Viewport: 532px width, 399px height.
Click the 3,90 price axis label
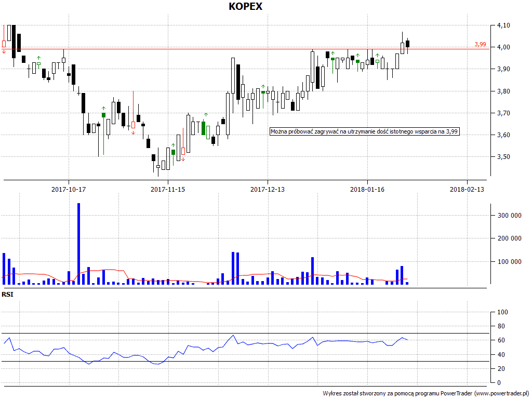tap(503, 69)
